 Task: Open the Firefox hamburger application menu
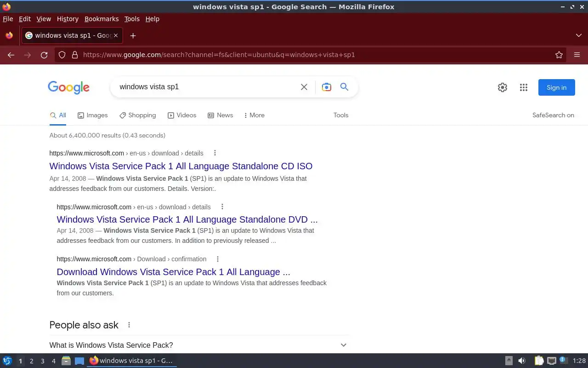pyautogui.click(x=577, y=55)
